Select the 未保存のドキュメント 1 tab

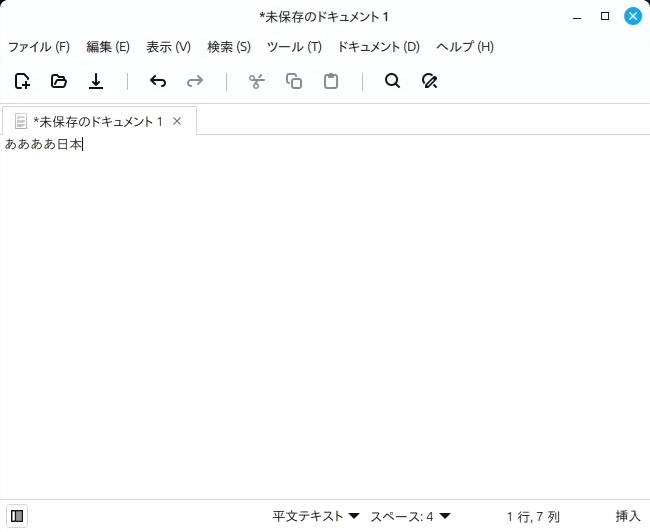[x=97, y=121]
